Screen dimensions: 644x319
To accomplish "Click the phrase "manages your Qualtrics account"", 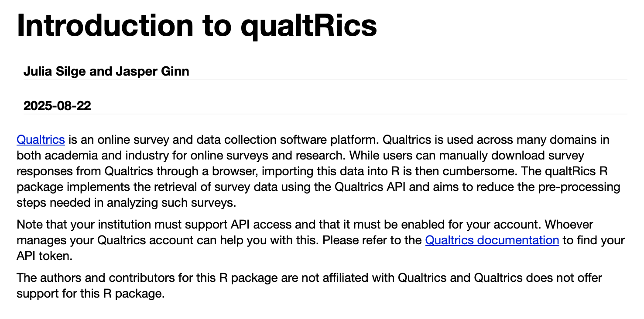I will point(97,240).
